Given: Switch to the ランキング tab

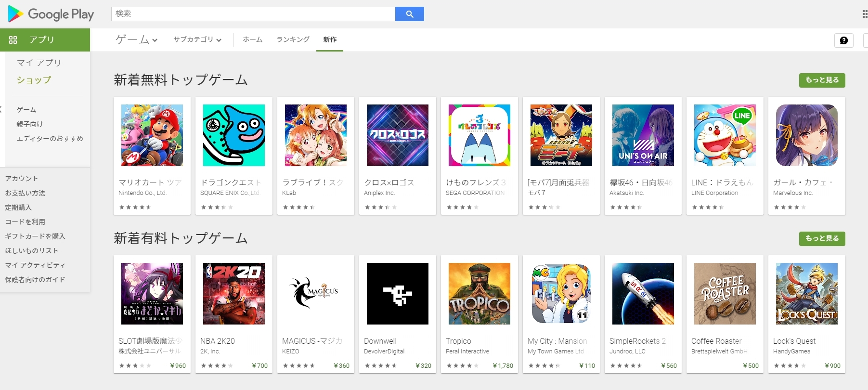Looking at the screenshot, I should click(x=293, y=39).
